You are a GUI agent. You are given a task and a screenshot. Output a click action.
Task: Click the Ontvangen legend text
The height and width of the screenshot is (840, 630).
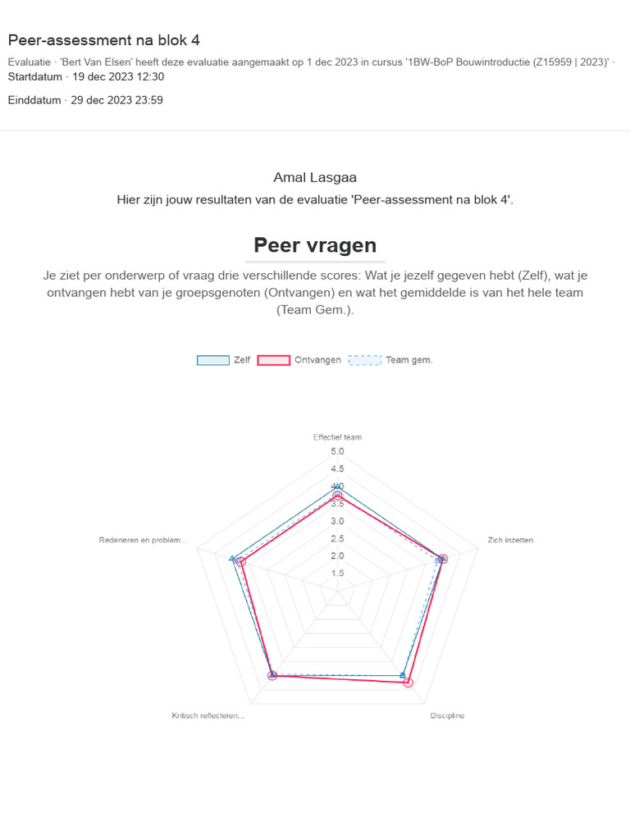click(317, 360)
